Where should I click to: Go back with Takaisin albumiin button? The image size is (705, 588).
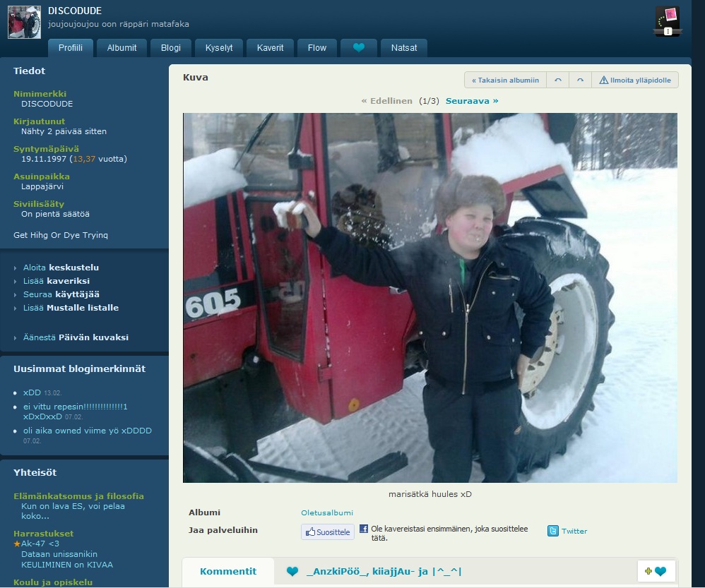tap(505, 80)
